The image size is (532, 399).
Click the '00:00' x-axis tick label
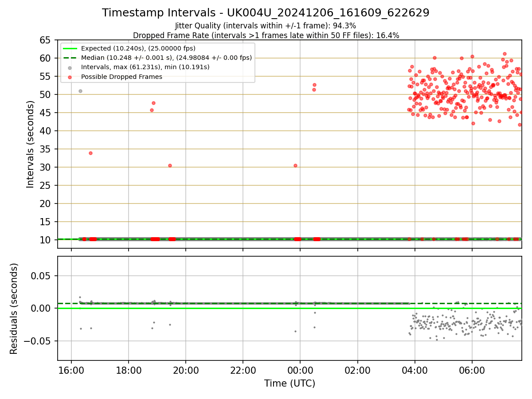tap(300, 370)
